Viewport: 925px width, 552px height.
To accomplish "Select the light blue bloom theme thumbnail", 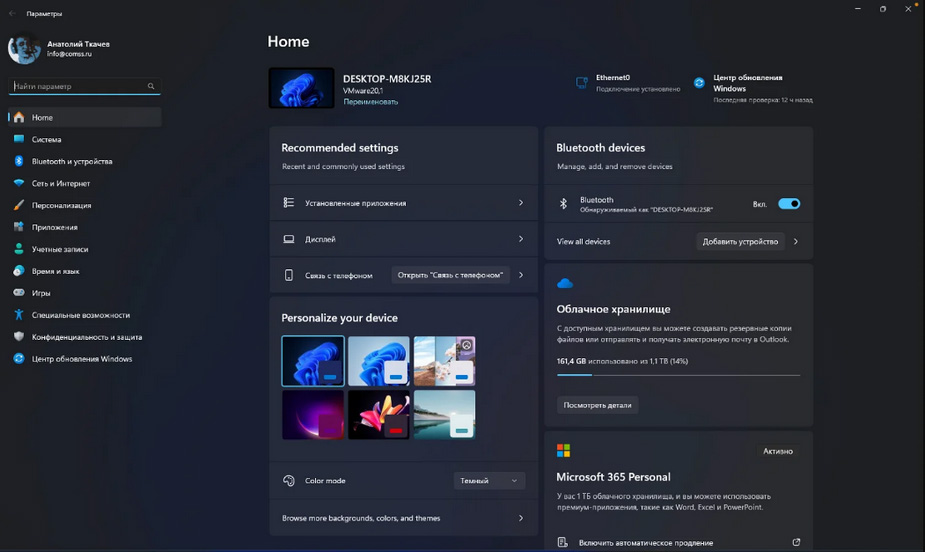I will click(x=379, y=361).
